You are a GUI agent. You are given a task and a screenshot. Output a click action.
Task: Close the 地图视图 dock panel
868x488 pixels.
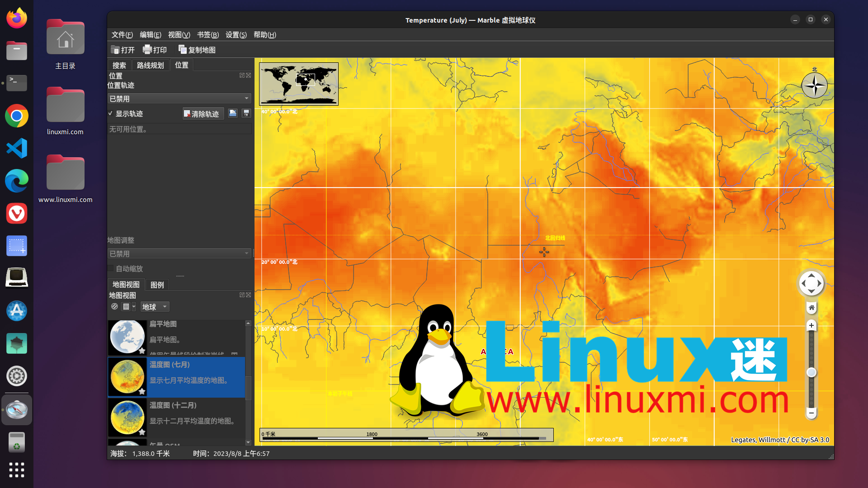[248, 295]
